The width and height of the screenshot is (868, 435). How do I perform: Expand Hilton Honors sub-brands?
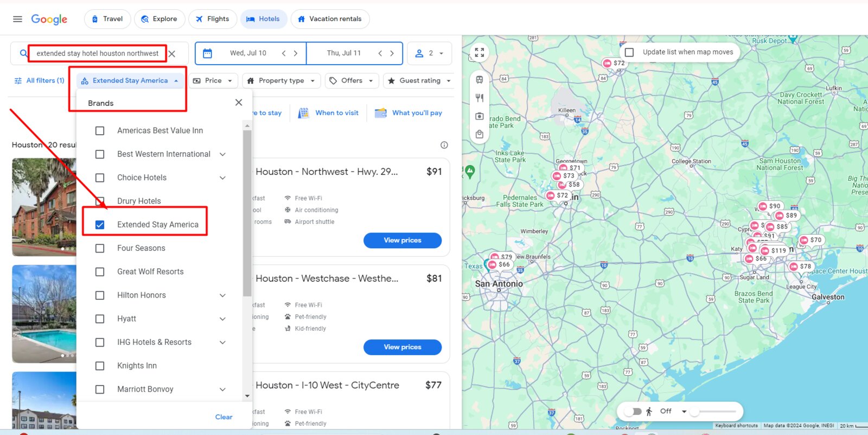(x=222, y=295)
